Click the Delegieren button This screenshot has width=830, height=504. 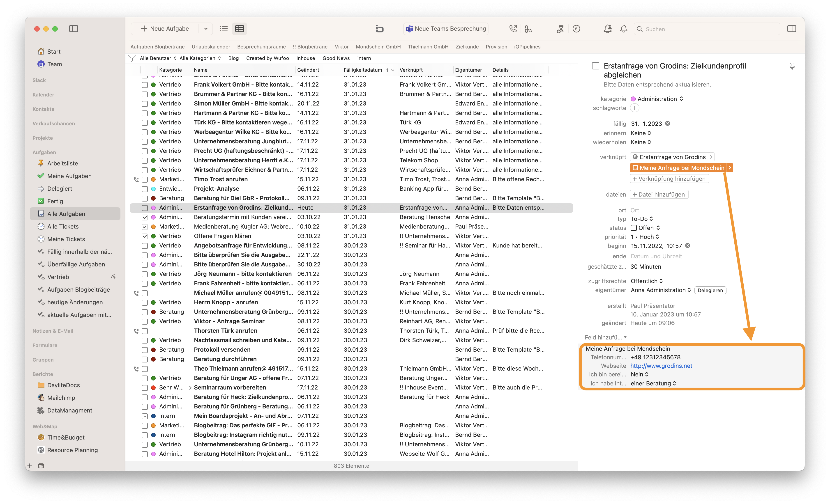pos(710,290)
